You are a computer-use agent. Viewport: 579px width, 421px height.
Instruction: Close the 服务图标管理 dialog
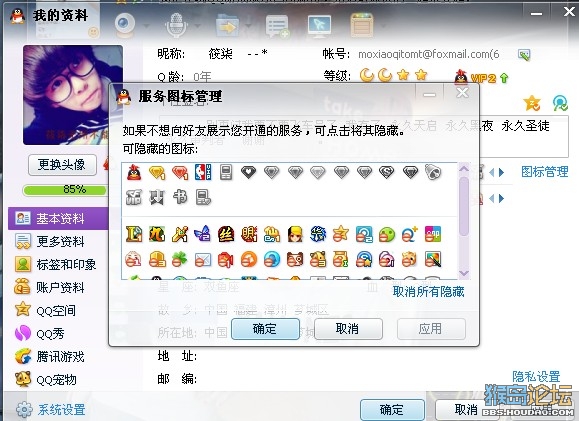(x=462, y=93)
